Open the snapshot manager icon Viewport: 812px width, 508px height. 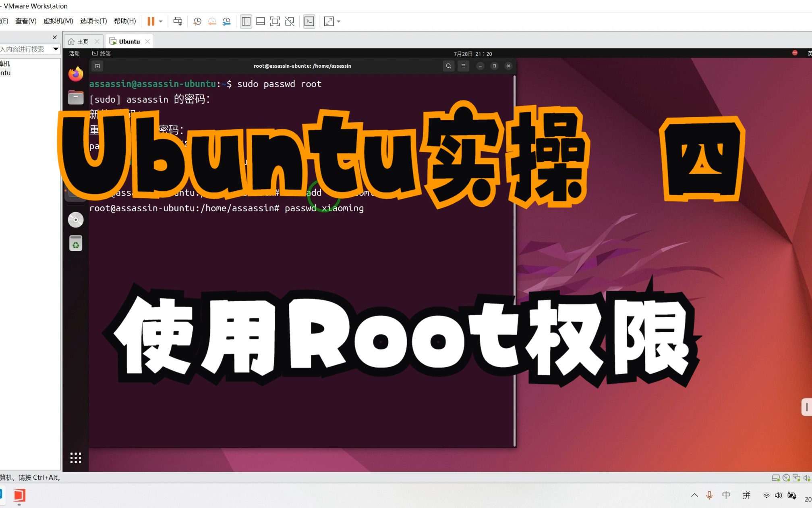(x=226, y=21)
